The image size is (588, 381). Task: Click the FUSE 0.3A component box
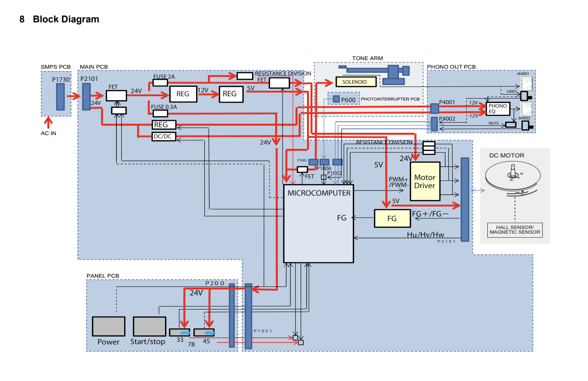point(160,114)
